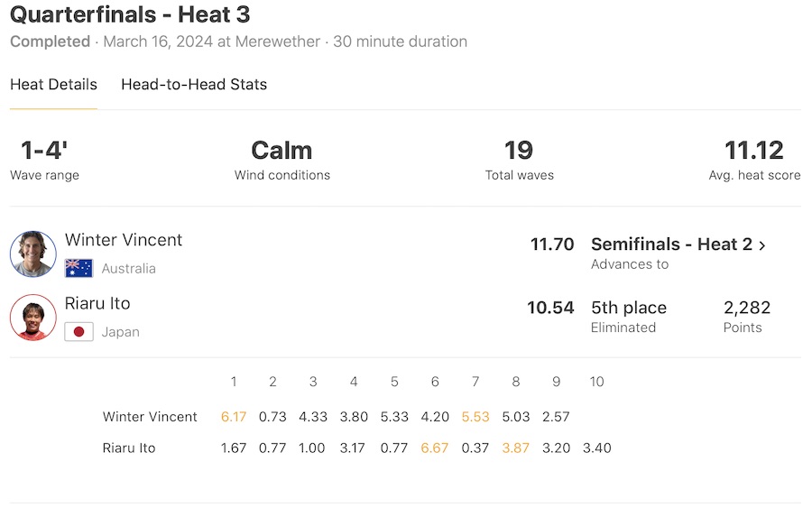
Task: Click Winter Vincent's name in athlete list
Action: click(x=124, y=240)
